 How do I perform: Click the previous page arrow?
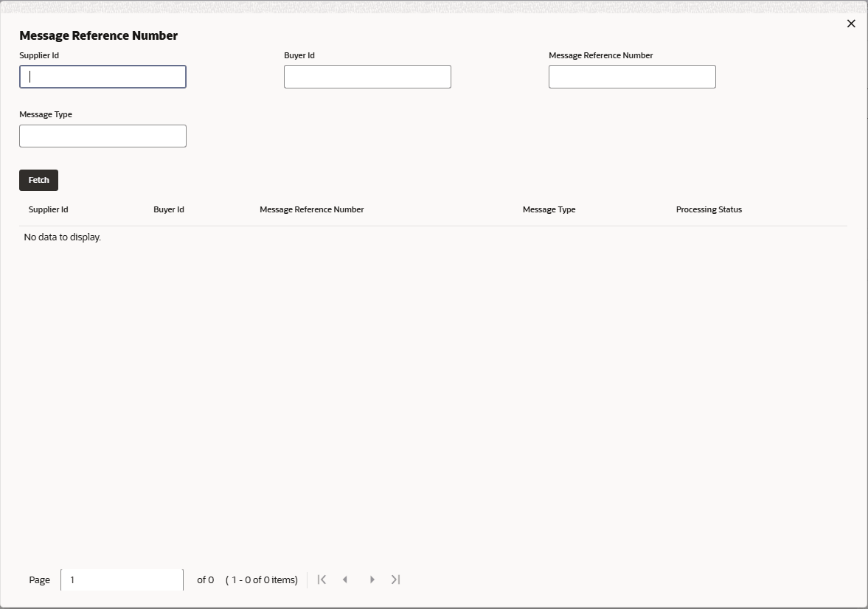345,580
